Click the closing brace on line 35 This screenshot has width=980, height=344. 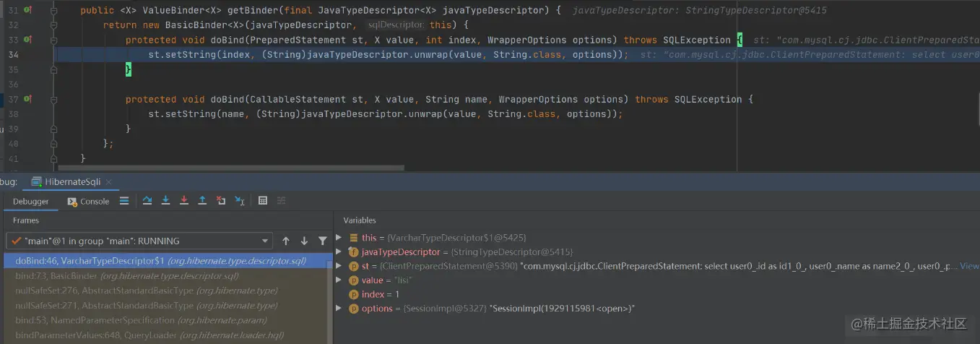pyautogui.click(x=128, y=69)
